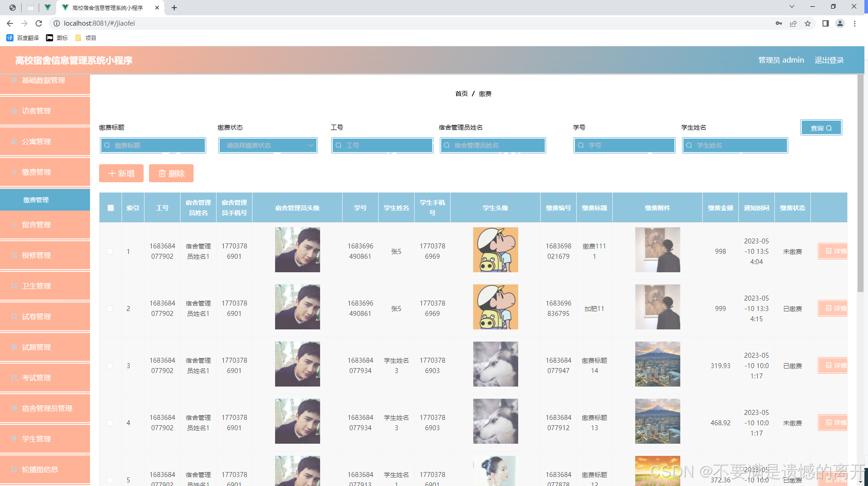Screen dimensions: 868x486
Task: Open 百度翻译 bookmark icon
Action: (x=10, y=38)
